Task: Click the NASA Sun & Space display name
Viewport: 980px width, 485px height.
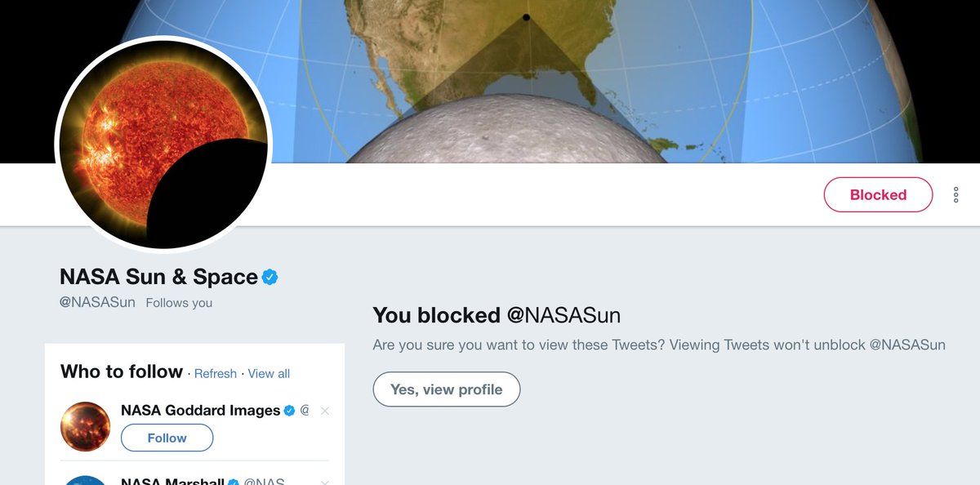Action: coord(159,277)
